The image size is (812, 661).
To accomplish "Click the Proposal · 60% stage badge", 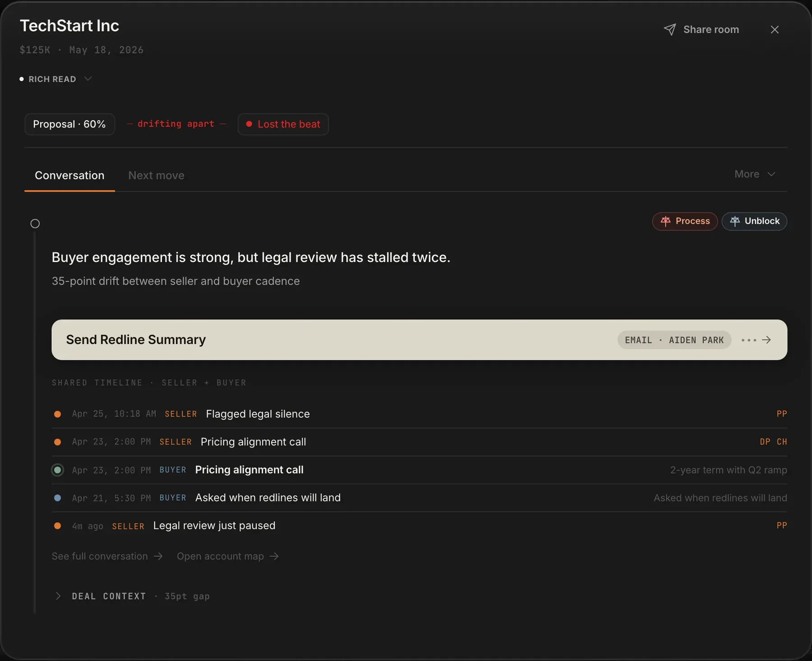I will (69, 124).
